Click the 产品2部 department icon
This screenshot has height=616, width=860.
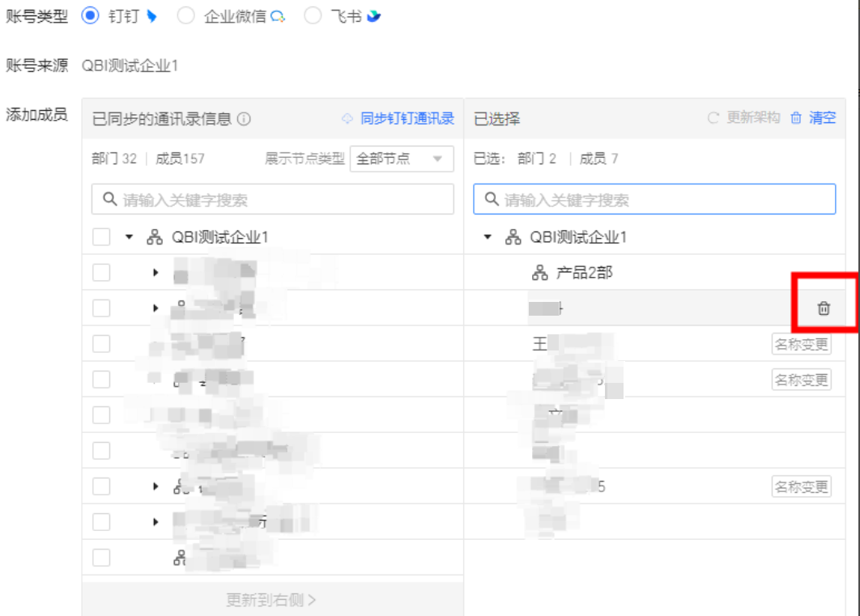540,273
